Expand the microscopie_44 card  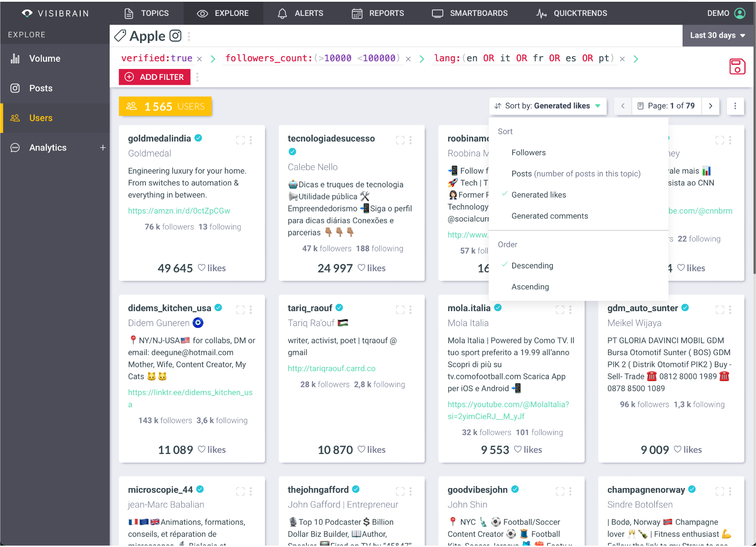(x=240, y=491)
